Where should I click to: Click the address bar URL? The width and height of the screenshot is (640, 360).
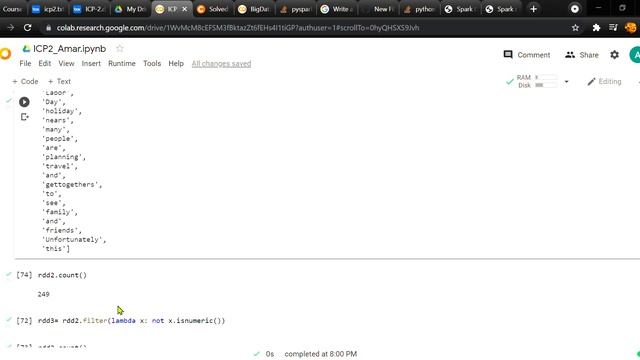238,28
